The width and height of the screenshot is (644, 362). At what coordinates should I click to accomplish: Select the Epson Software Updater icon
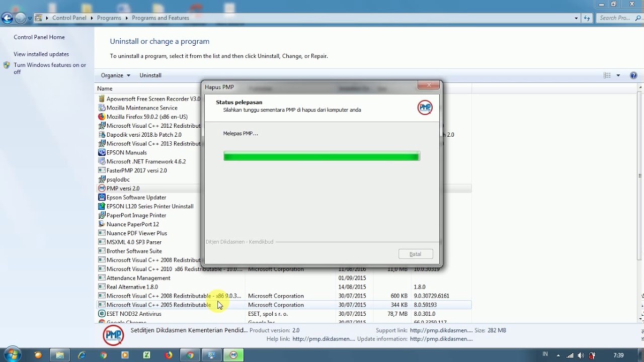(102, 197)
